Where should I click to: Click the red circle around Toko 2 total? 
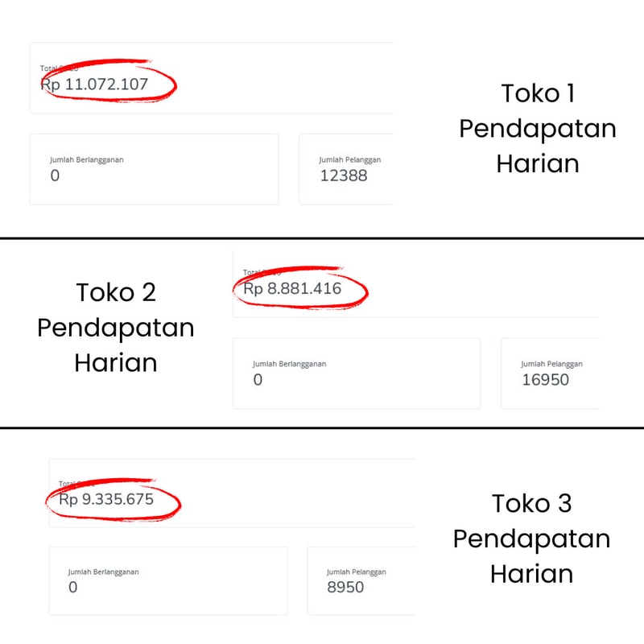coord(300,287)
